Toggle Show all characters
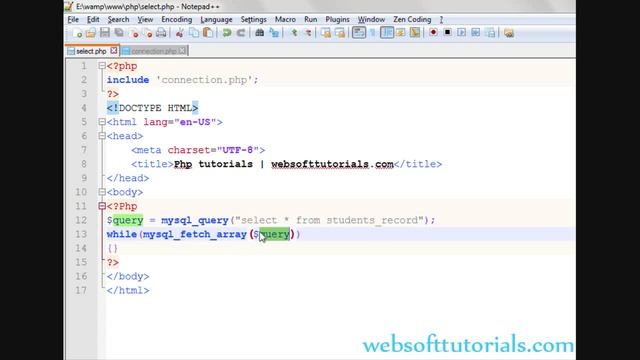The width and height of the screenshot is (640, 360). tap(373, 33)
